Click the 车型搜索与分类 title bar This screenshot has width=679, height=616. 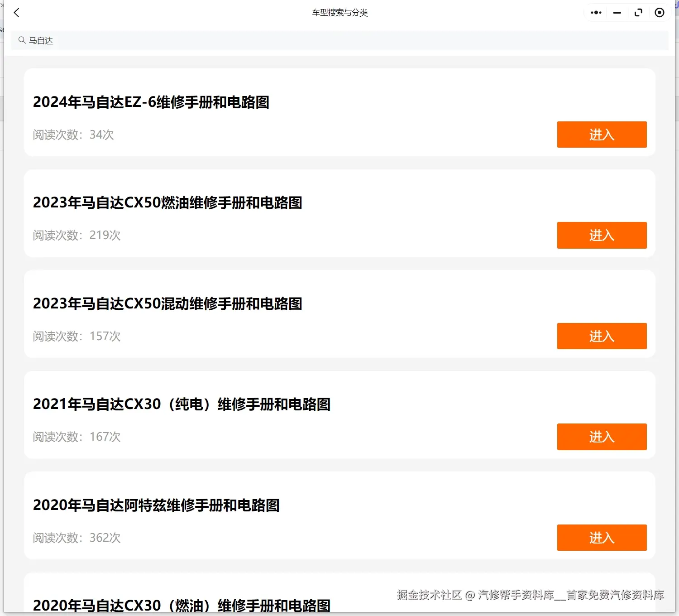point(339,13)
